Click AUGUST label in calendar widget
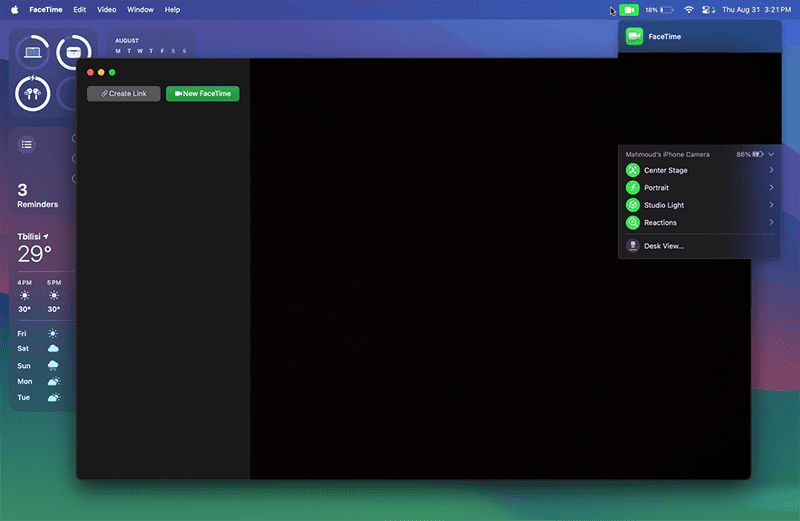Viewport: 800px width, 521px height. click(127, 40)
